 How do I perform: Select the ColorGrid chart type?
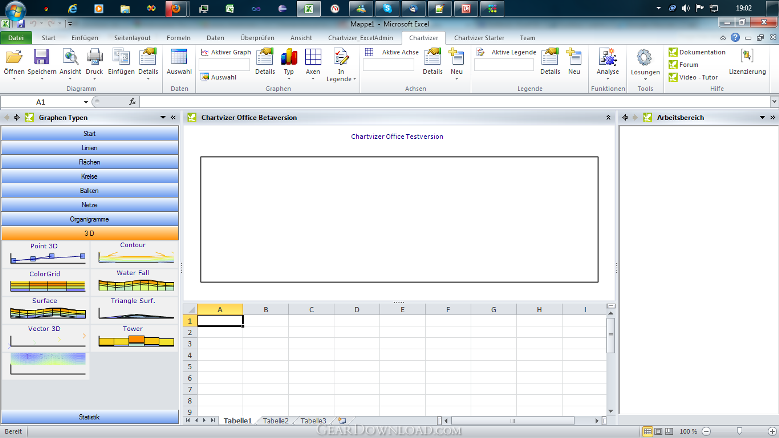46,281
